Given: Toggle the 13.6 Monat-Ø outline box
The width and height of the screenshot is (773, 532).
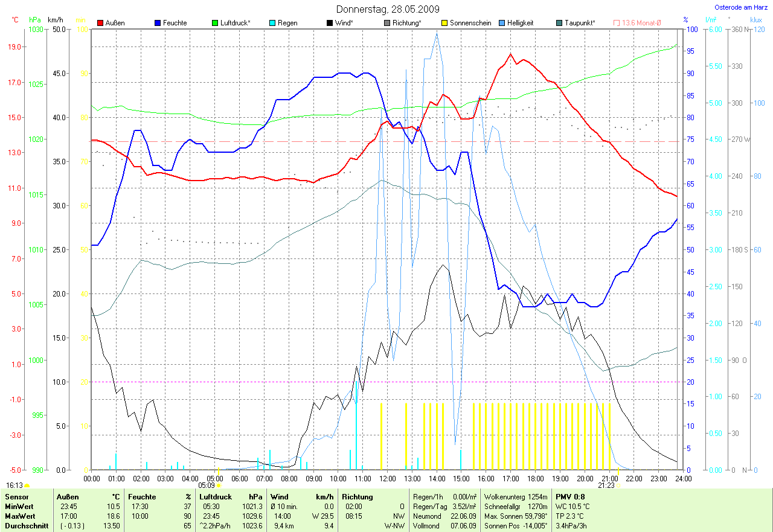Looking at the screenshot, I should [617, 23].
